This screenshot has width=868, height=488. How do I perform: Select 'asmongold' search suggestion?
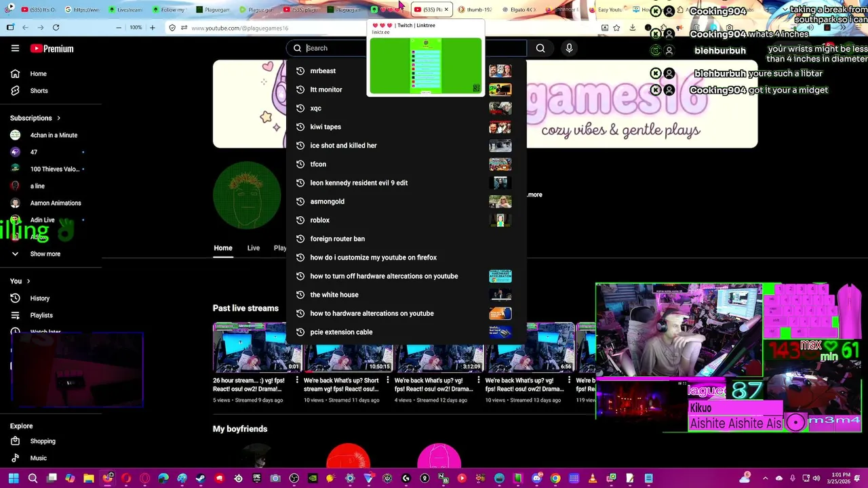click(406, 201)
